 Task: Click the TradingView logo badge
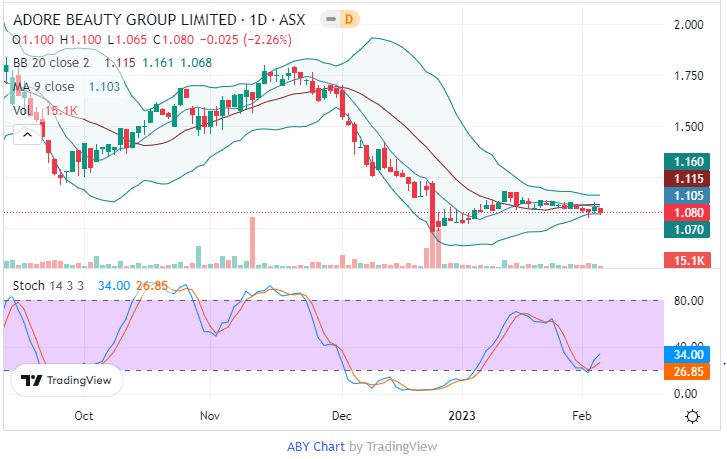pyautogui.click(x=67, y=380)
